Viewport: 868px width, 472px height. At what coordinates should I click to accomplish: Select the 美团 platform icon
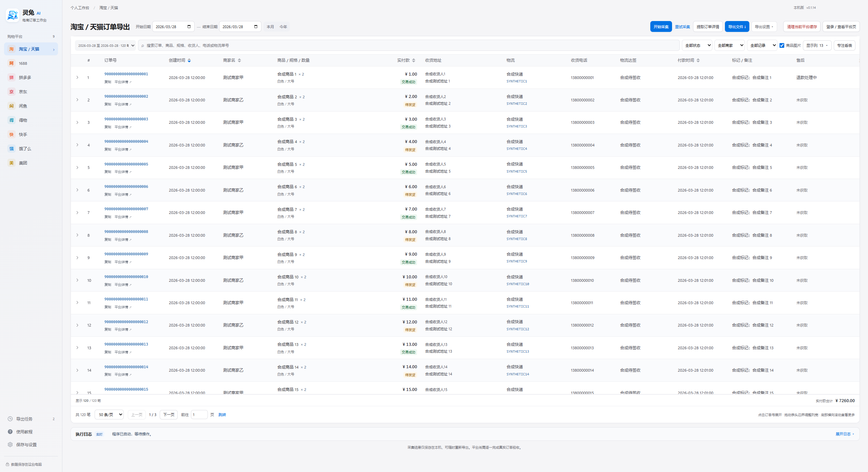12,163
